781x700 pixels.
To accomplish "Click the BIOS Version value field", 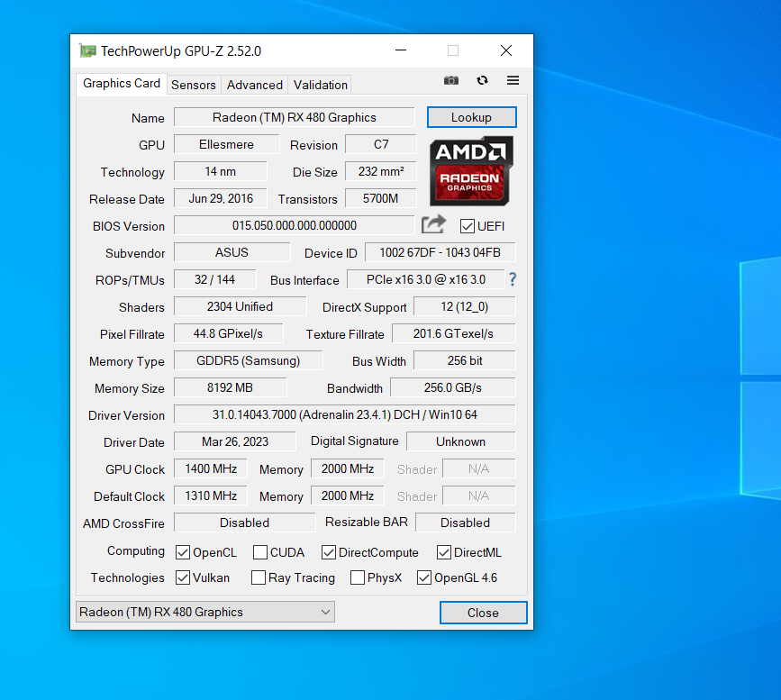I will point(294,225).
